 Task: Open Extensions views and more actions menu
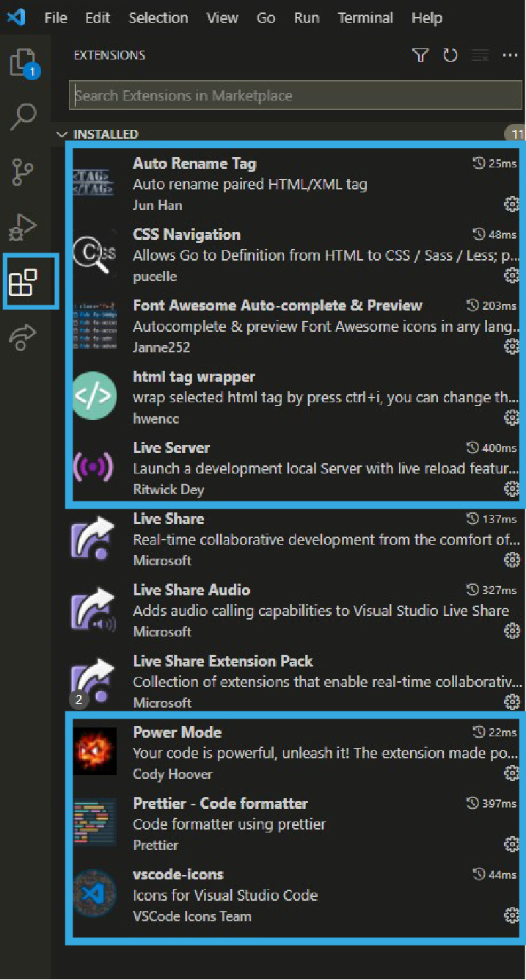click(511, 55)
